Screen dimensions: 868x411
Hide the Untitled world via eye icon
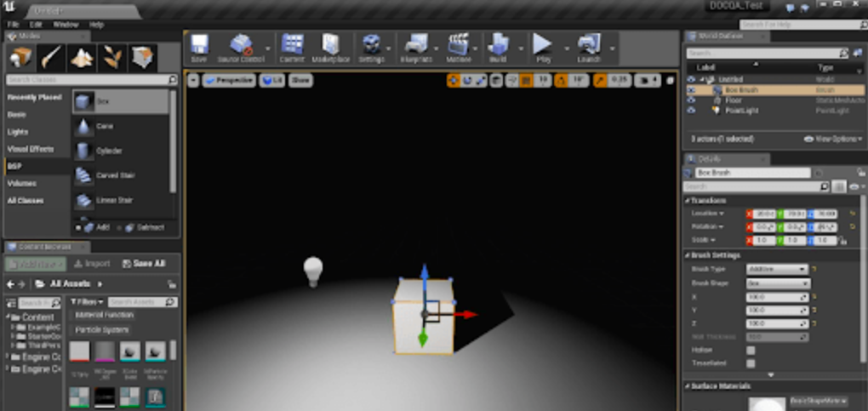(x=691, y=79)
